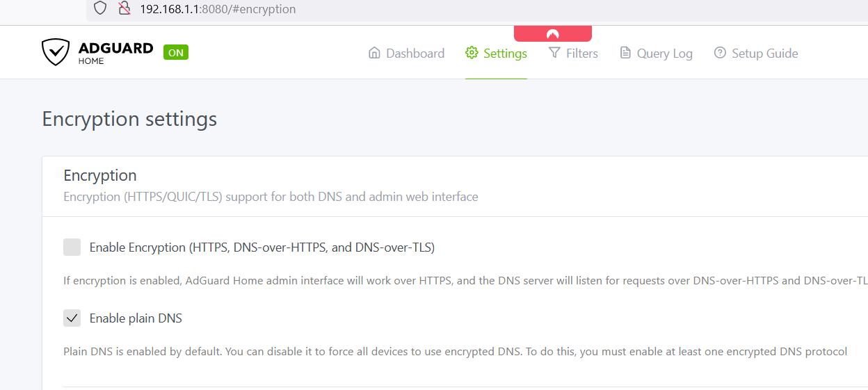Click the Dashboard house icon
The image size is (868, 390).
(374, 53)
